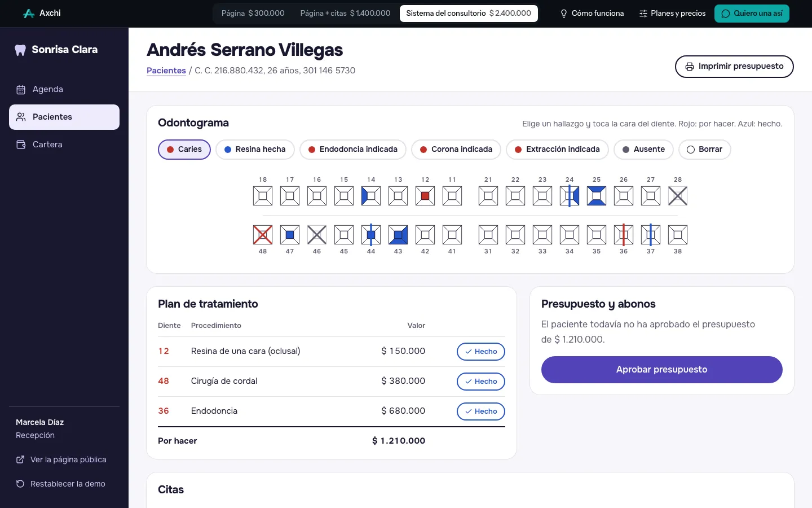Select tooth 48 marked for extraction
The width and height of the screenshot is (812, 508).
(263, 235)
